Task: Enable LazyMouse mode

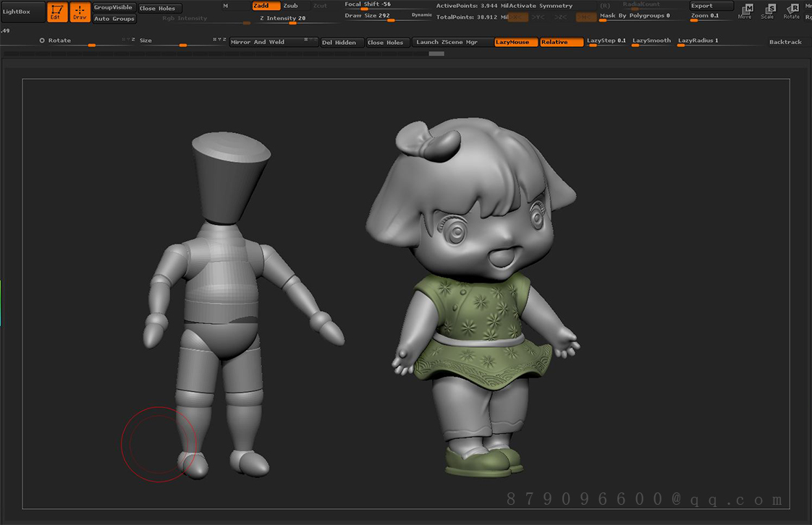Action: (x=515, y=42)
